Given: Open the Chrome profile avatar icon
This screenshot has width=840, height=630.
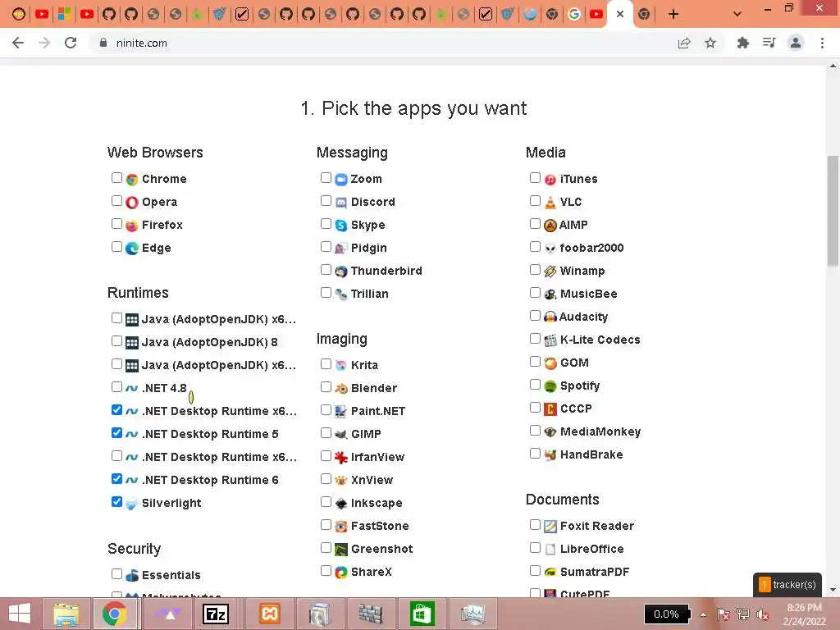Looking at the screenshot, I should tap(796, 43).
